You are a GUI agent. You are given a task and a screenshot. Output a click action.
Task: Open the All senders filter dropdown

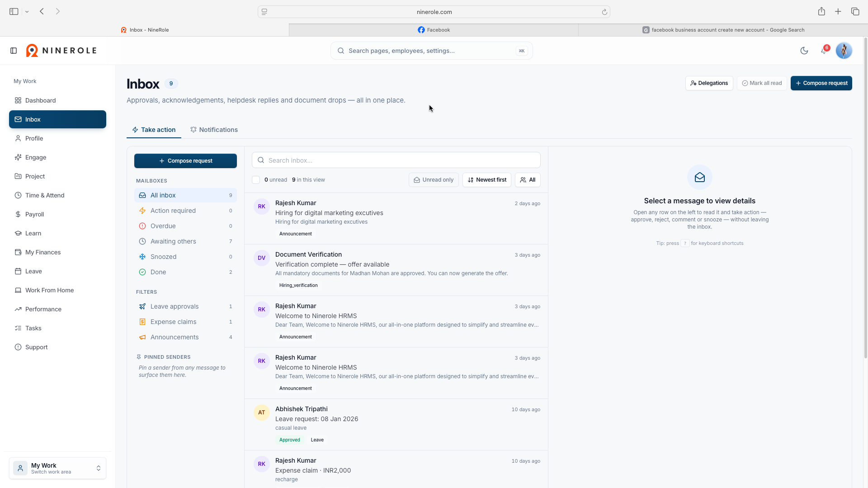point(528,180)
